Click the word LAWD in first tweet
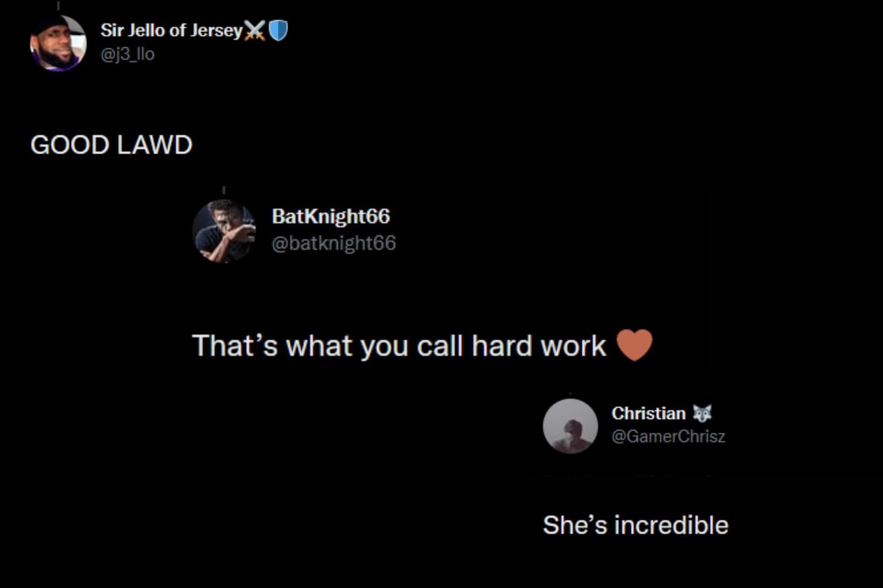883x588 pixels. click(x=154, y=145)
